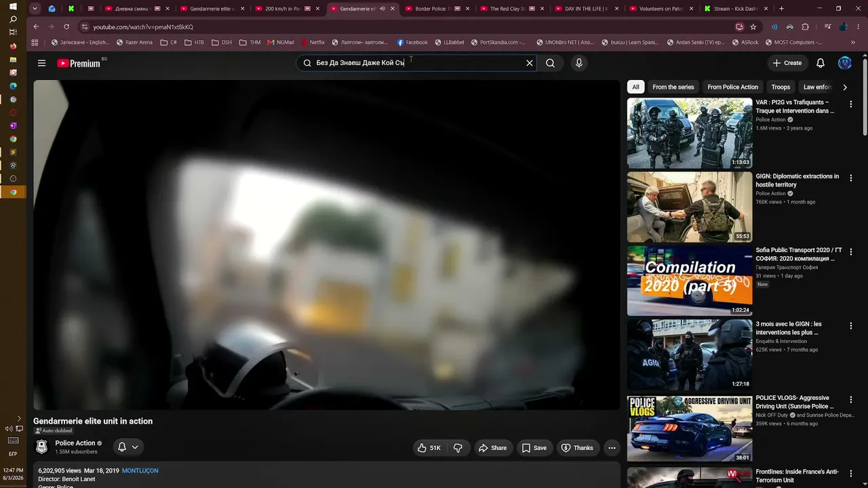
Task: Open Chrome media controls icon
Action: [828, 27]
